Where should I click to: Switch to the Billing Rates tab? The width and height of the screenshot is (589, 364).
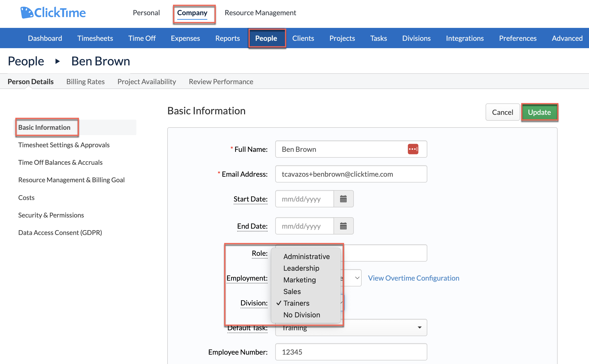[x=85, y=82]
